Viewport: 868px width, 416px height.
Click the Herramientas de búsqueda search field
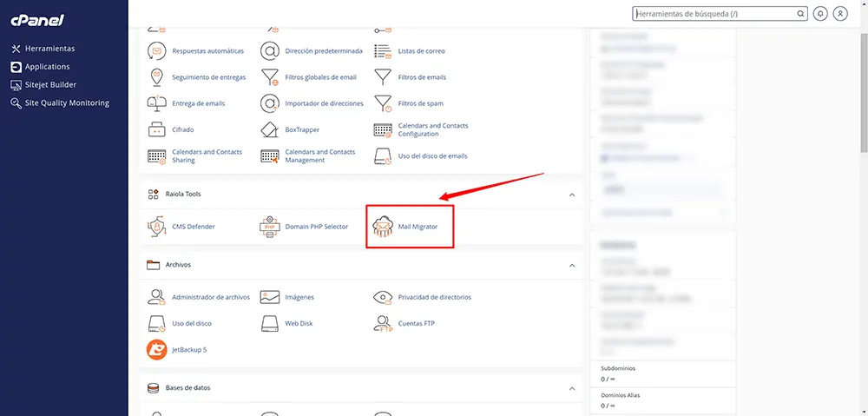[714, 14]
